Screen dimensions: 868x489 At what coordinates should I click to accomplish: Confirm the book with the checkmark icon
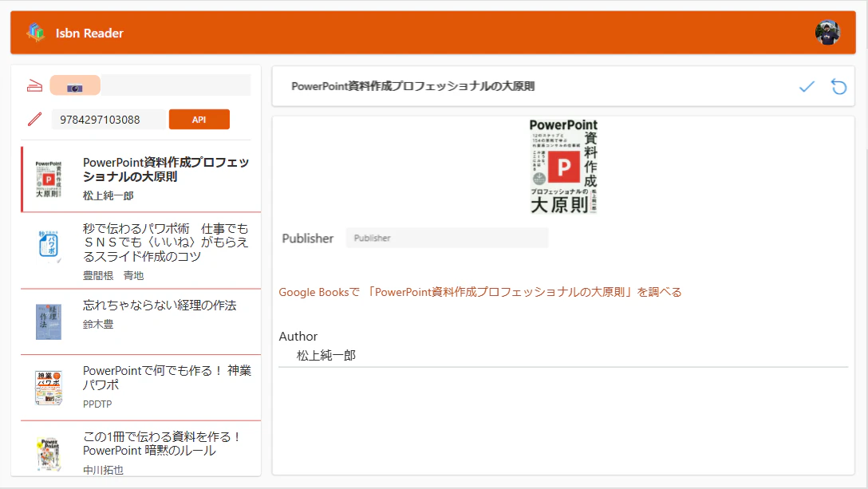[x=807, y=86]
